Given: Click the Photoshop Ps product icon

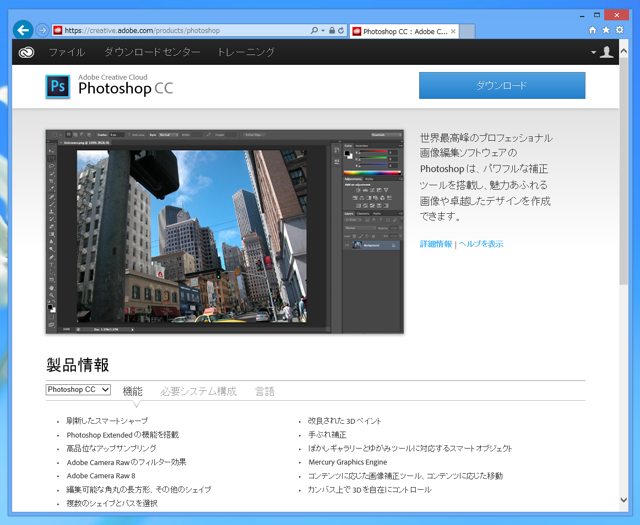Looking at the screenshot, I should [58, 87].
